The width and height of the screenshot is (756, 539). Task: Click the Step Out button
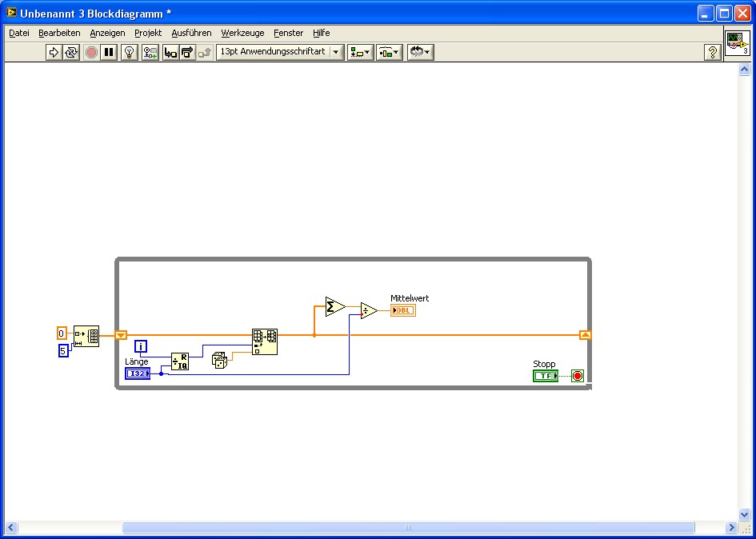(205, 52)
